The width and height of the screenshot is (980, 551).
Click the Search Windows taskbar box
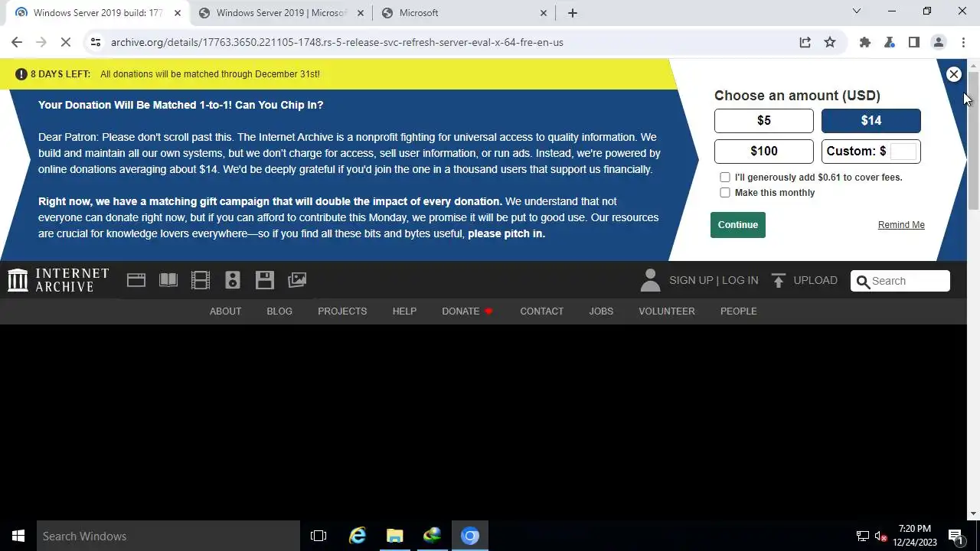click(x=168, y=536)
